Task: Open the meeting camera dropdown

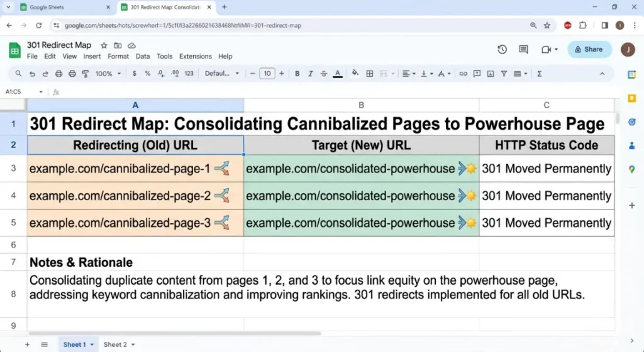Action: (x=557, y=49)
